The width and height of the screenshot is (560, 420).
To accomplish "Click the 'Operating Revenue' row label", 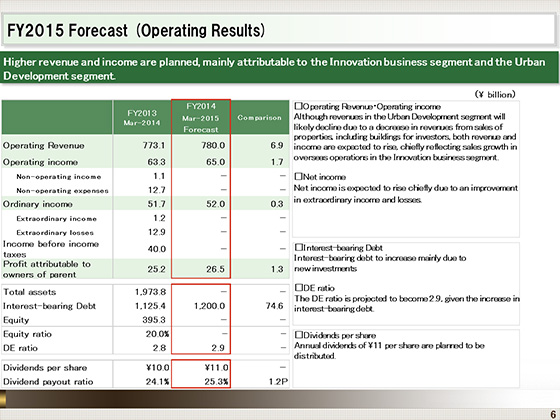I will coord(44,146).
